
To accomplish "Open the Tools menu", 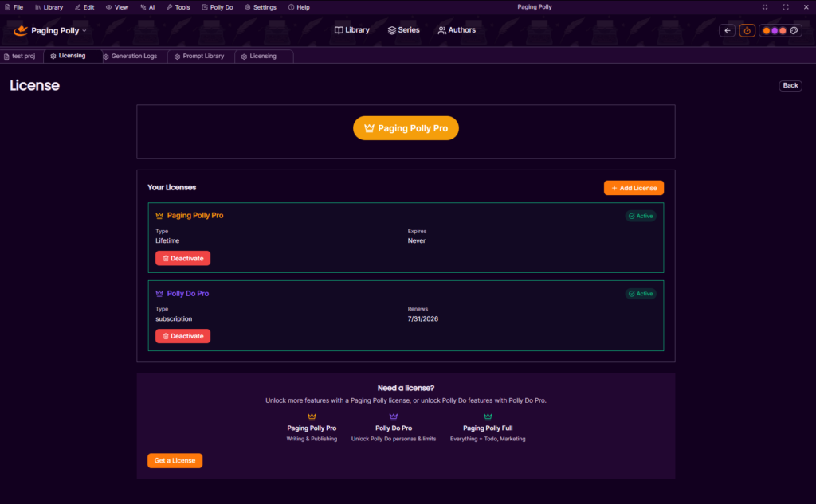I will point(178,7).
